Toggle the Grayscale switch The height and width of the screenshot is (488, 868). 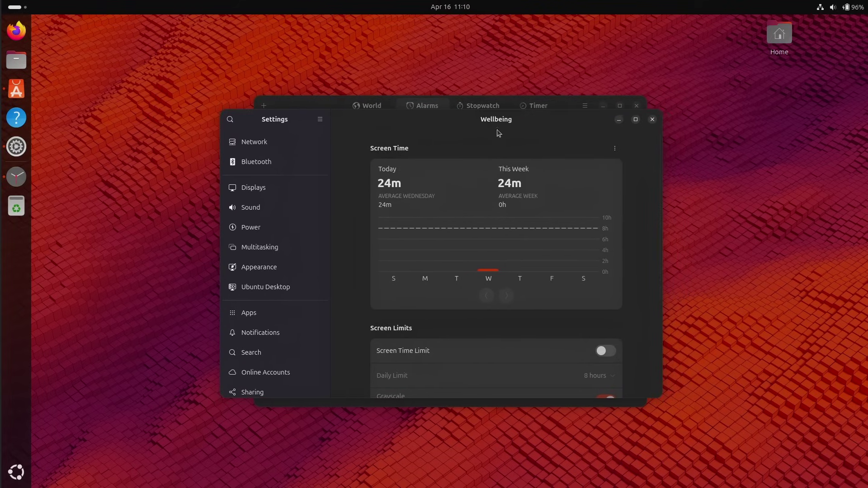click(606, 396)
